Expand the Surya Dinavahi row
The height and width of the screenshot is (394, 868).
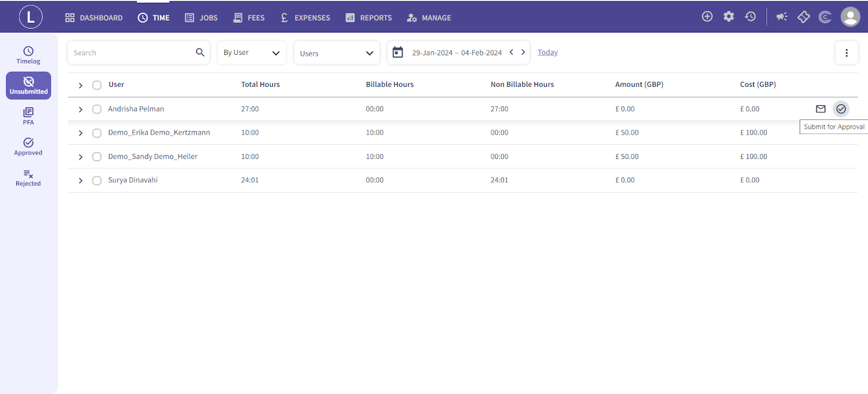pyautogui.click(x=80, y=181)
